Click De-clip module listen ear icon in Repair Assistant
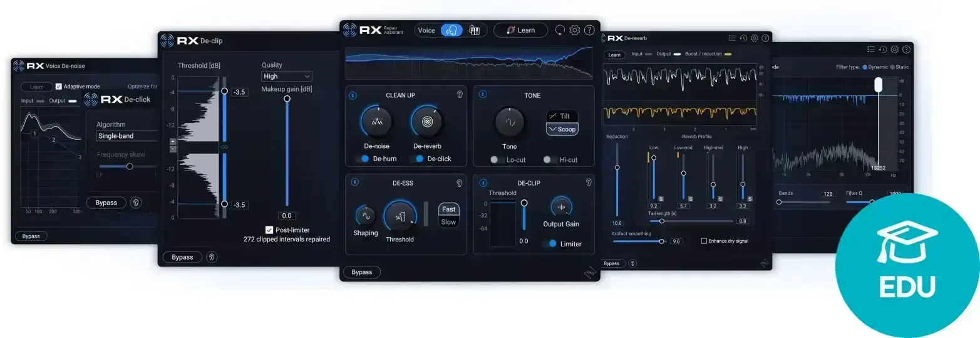The height and width of the screenshot is (338, 980). coord(589,182)
